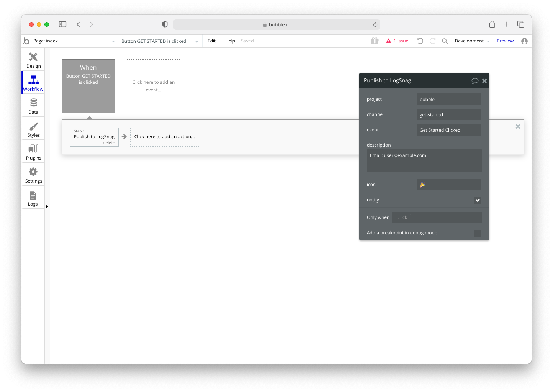The image size is (553, 392).
Task: Go forward in Safari history
Action: pyautogui.click(x=91, y=24)
